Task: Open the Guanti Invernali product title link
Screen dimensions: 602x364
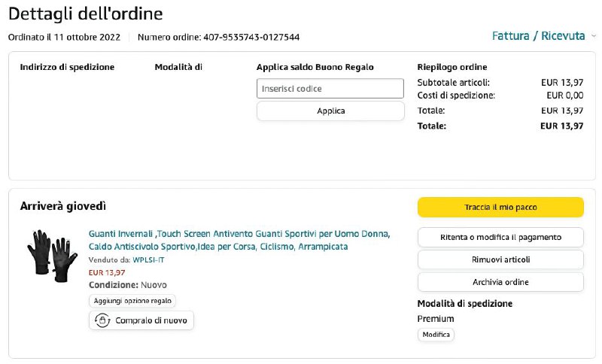Action: pos(239,240)
